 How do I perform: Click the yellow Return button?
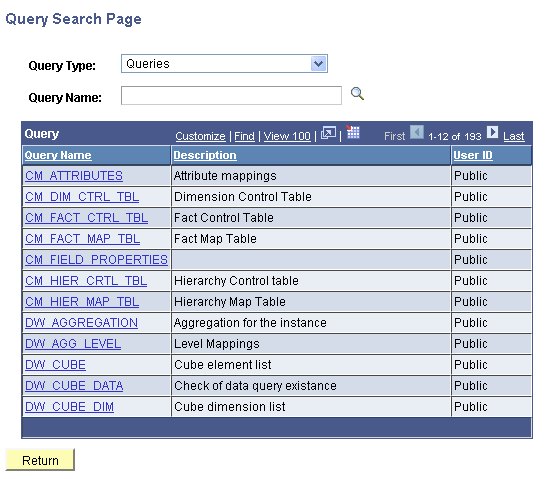(40, 460)
